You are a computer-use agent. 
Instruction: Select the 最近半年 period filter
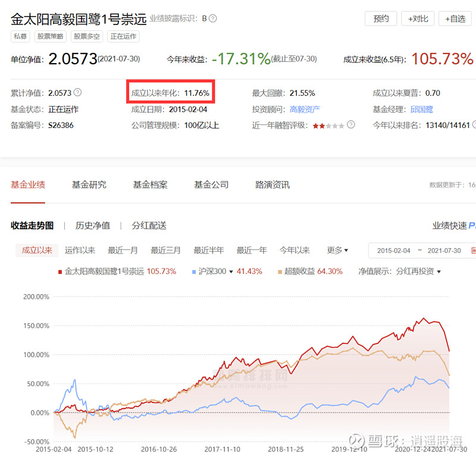pos(209,251)
